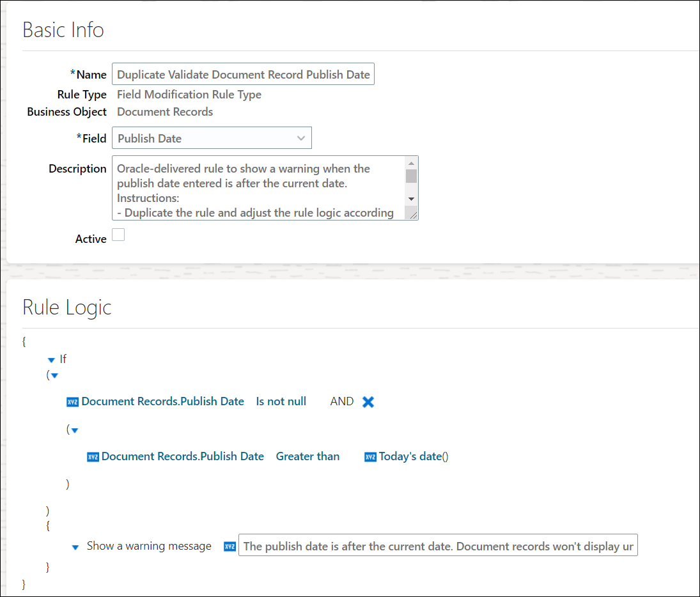Screen dimensions: 700x597
Task: Click the Is not null operator
Action: (x=281, y=401)
